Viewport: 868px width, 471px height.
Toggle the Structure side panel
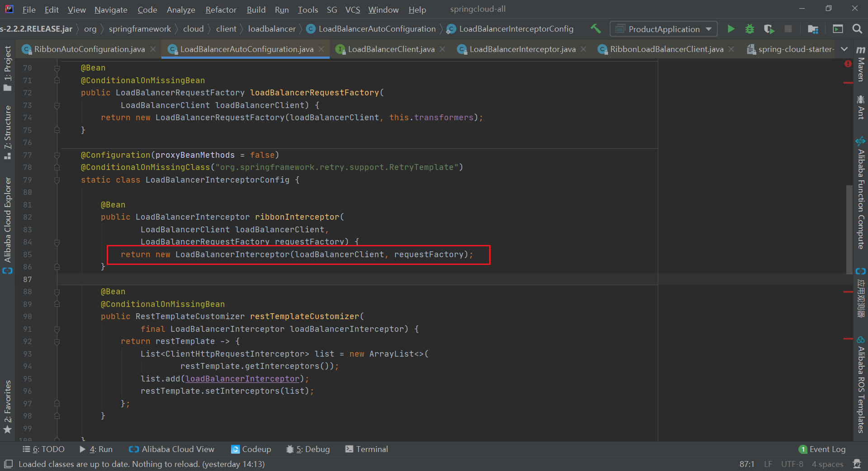tap(8, 132)
